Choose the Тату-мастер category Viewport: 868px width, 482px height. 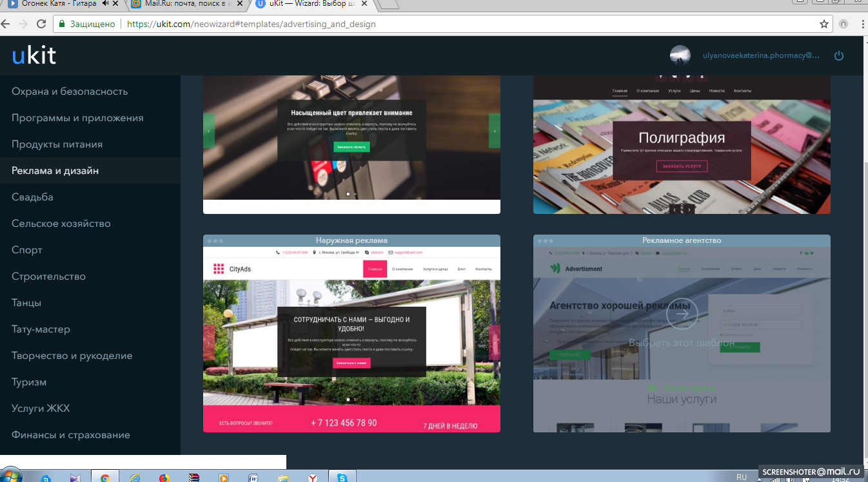pos(41,329)
